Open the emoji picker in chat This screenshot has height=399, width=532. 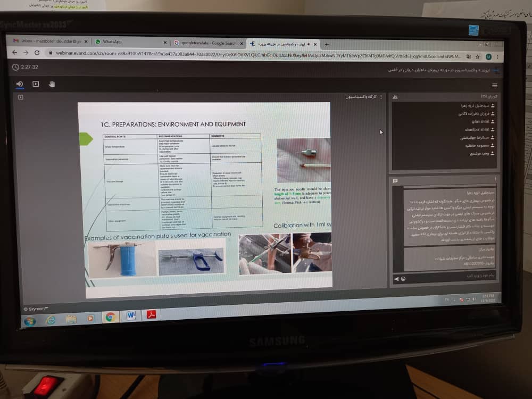[403, 279]
